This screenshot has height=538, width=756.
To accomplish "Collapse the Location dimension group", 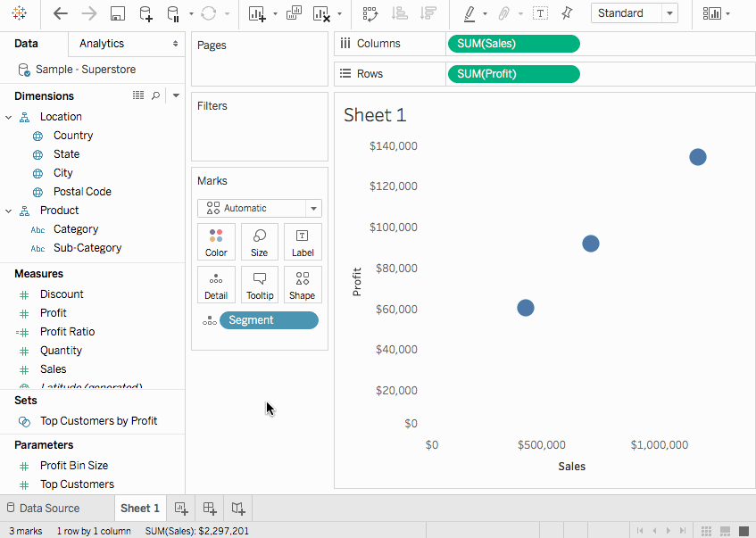I will 9,116.
